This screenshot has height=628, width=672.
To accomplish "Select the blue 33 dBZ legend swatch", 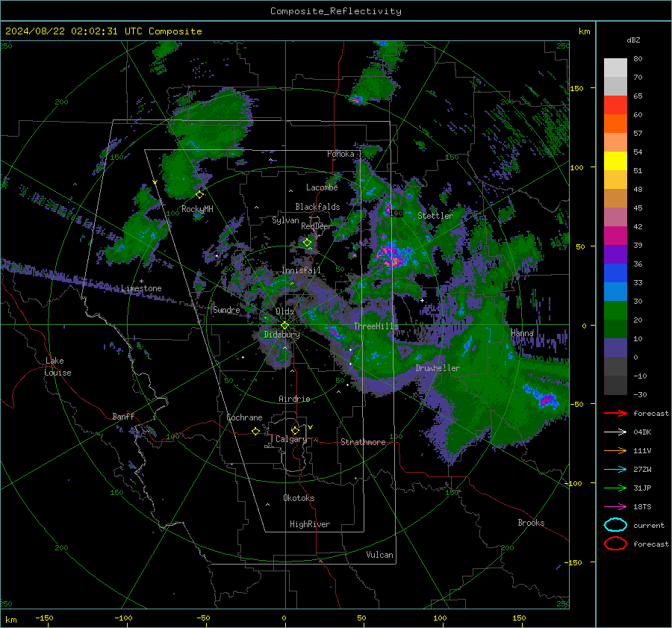I will click(615, 273).
